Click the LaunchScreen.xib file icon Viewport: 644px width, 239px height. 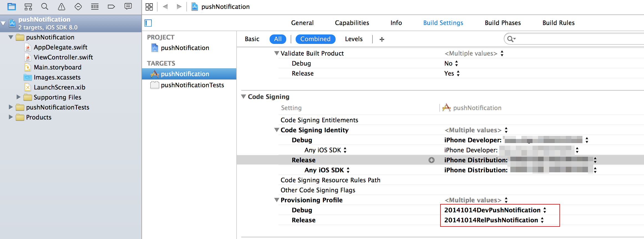tap(28, 87)
